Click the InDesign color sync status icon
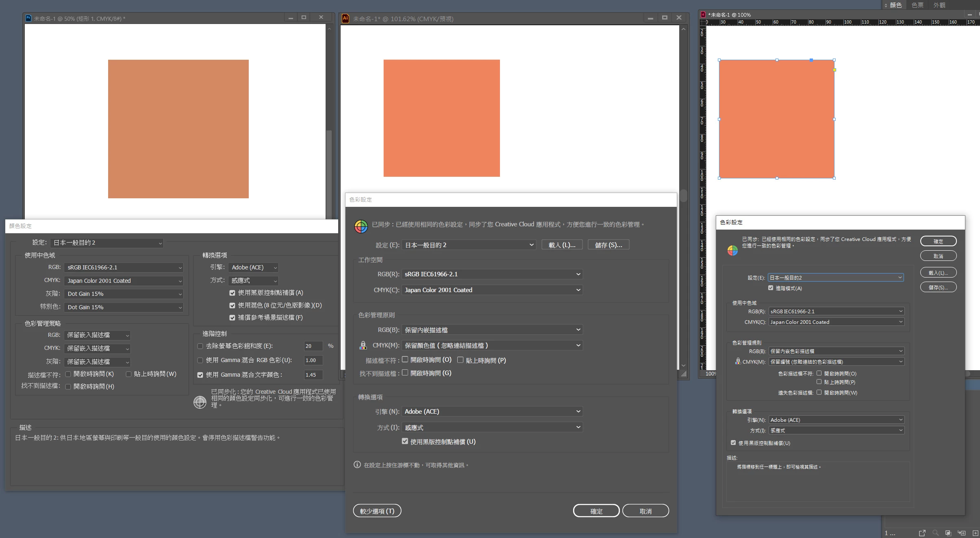 pos(732,250)
